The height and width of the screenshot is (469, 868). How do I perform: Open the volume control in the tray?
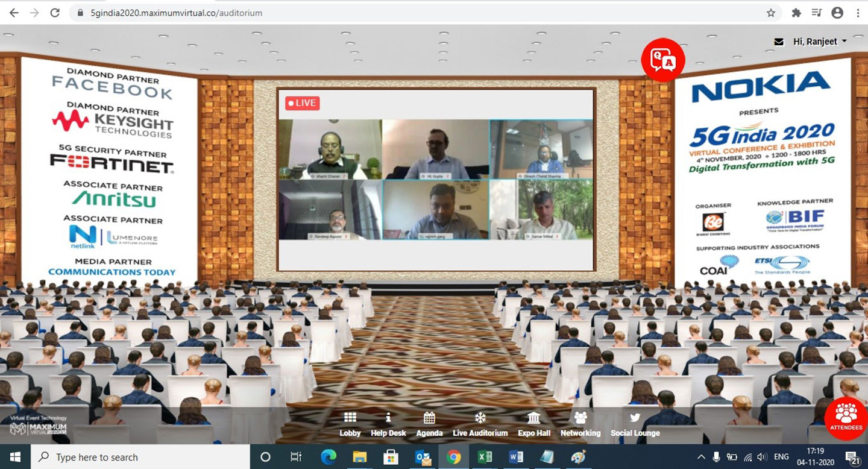(x=763, y=457)
